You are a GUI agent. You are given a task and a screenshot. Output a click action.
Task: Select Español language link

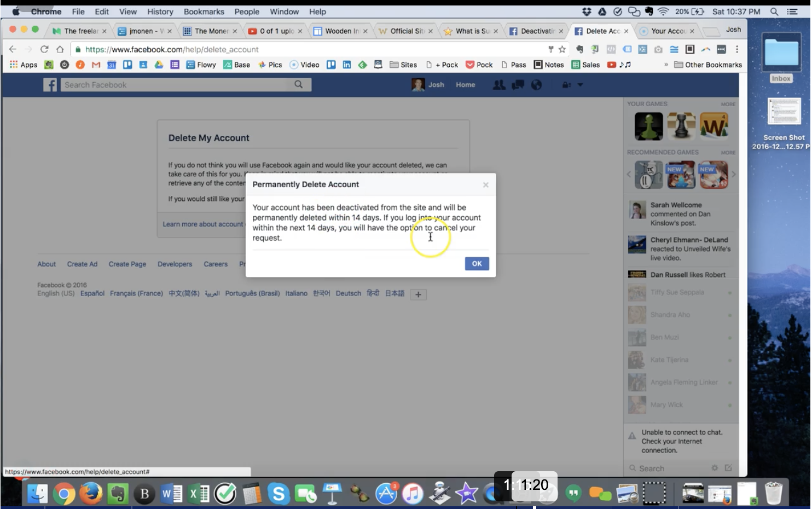tap(92, 294)
